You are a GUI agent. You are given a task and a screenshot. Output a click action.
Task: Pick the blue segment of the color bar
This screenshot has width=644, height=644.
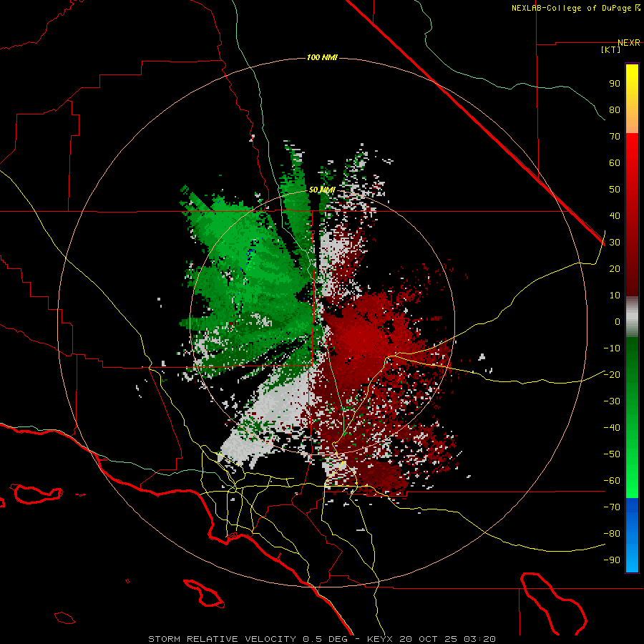[632, 535]
